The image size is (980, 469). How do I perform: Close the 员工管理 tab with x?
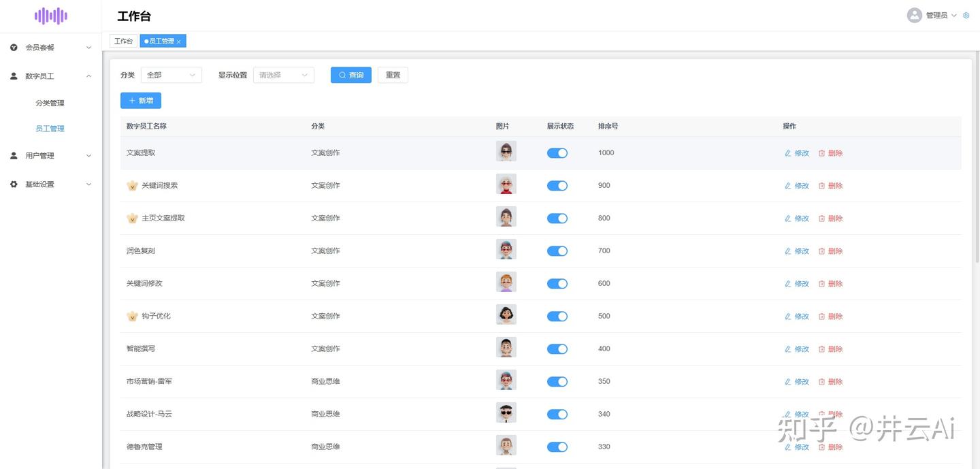click(179, 42)
